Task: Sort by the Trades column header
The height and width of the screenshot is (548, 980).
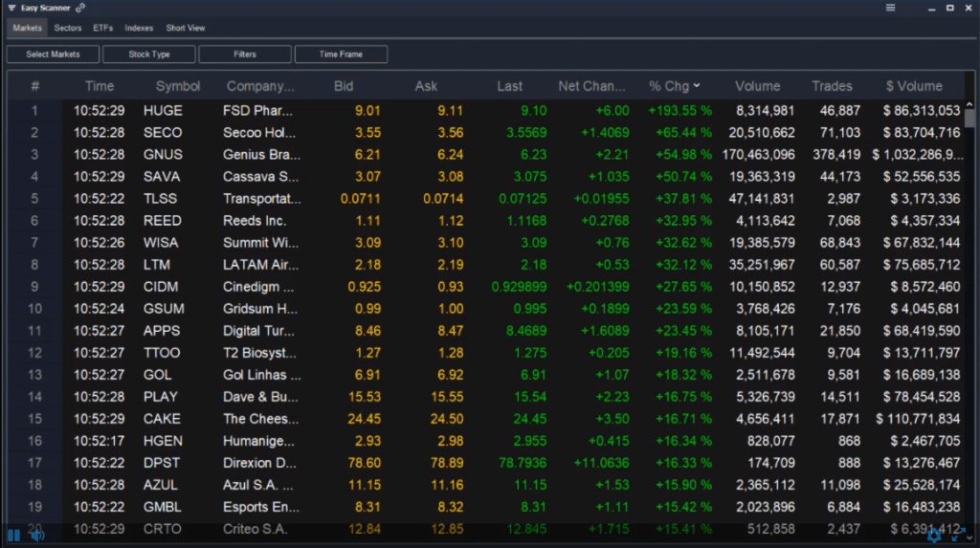Action: point(832,86)
